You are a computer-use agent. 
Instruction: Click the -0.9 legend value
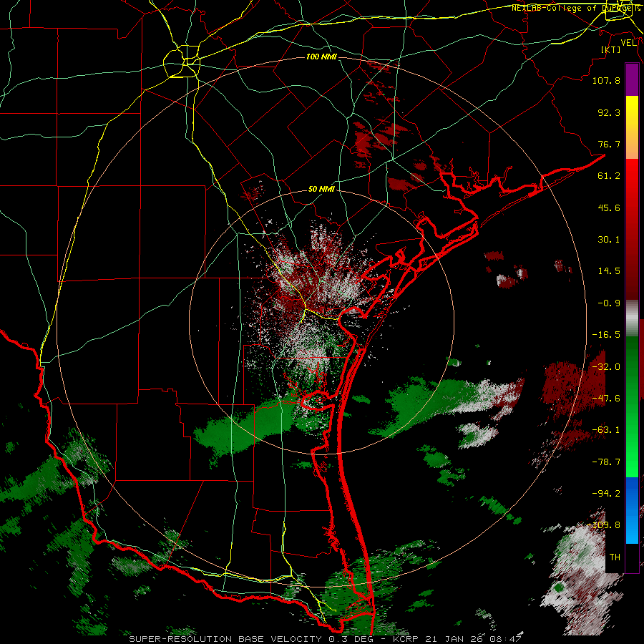tap(609, 303)
